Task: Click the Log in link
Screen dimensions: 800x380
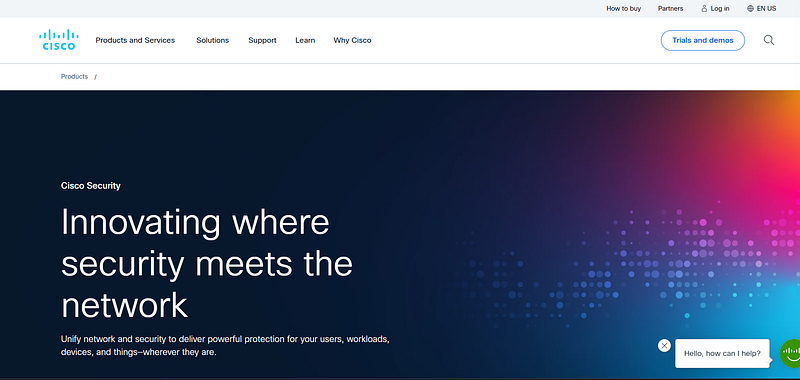Action: tap(715, 9)
